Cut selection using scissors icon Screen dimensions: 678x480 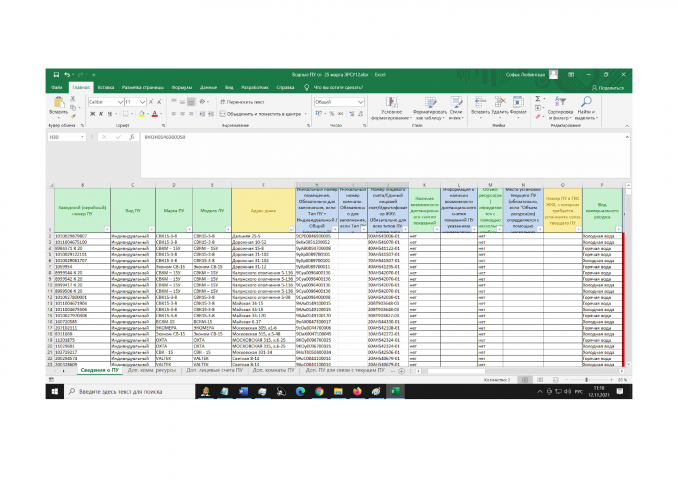(73, 99)
